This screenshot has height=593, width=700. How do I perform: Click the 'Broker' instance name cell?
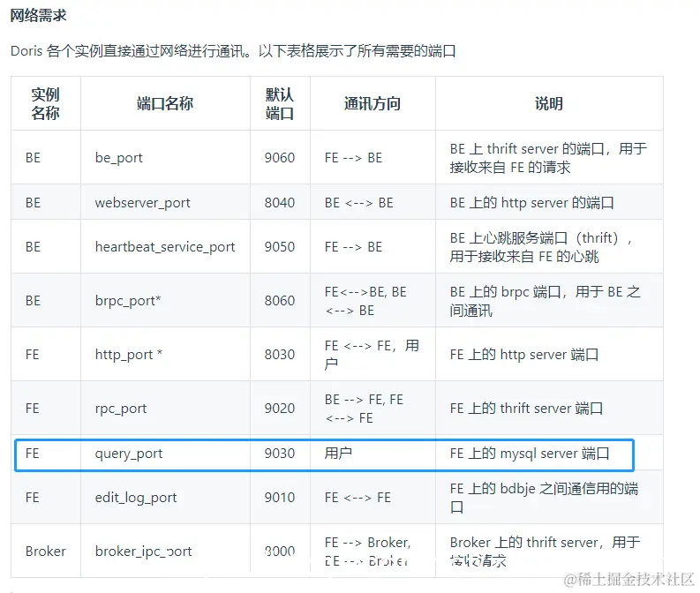click(46, 552)
